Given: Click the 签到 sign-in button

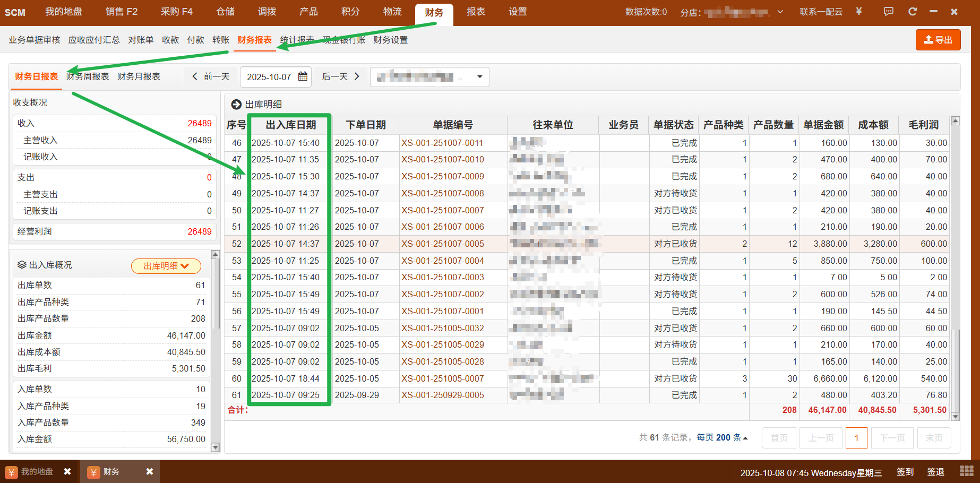Looking at the screenshot, I should coord(905,472).
